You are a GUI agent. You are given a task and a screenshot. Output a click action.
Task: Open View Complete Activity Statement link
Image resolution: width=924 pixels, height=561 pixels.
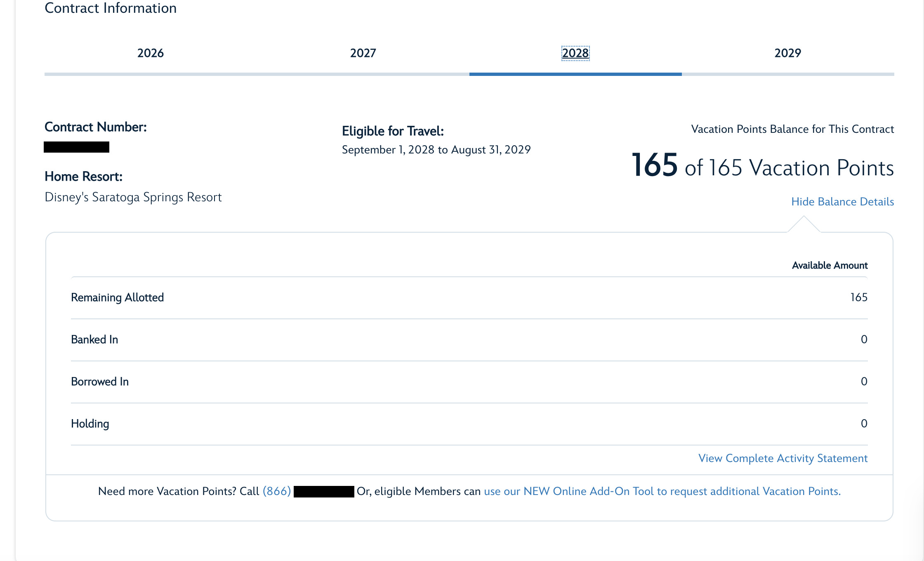coord(783,458)
